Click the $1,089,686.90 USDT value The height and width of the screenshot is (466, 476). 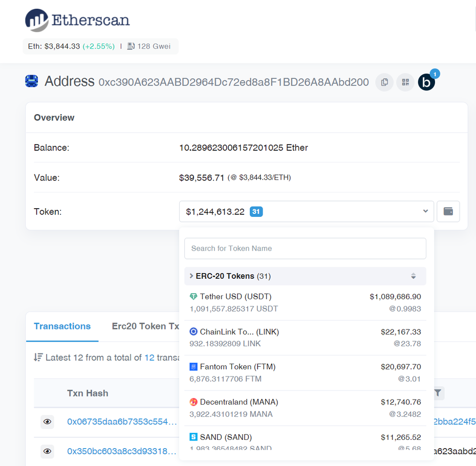(395, 297)
